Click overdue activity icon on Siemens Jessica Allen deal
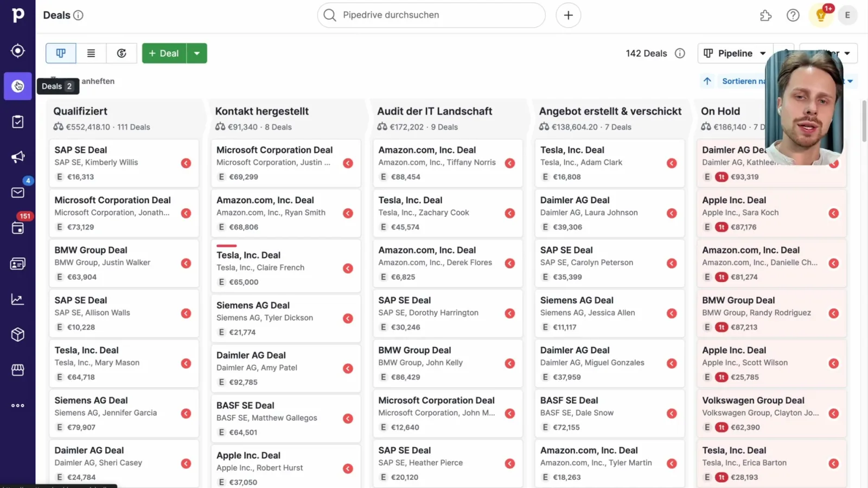This screenshot has width=868, height=488. coord(672,313)
